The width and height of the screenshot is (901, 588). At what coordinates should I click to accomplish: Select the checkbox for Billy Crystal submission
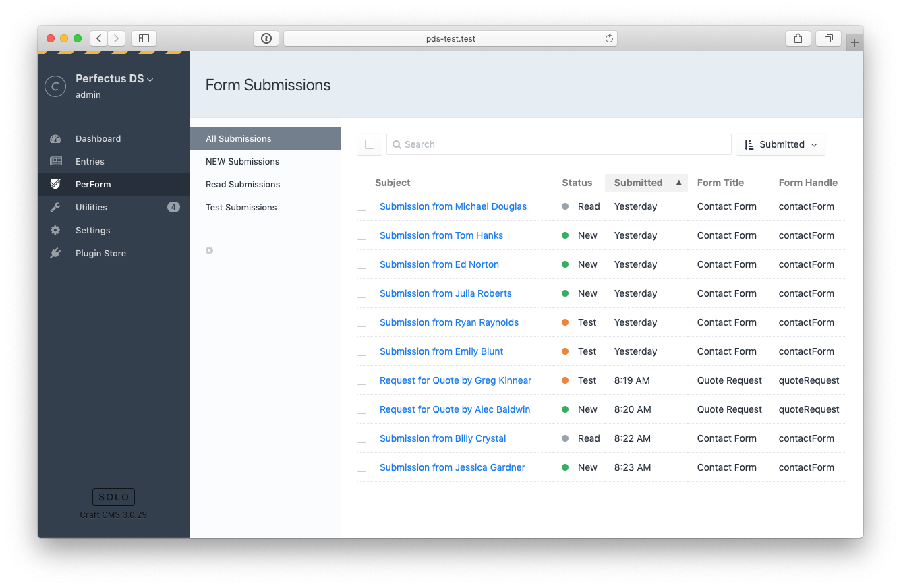click(x=361, y=438)
